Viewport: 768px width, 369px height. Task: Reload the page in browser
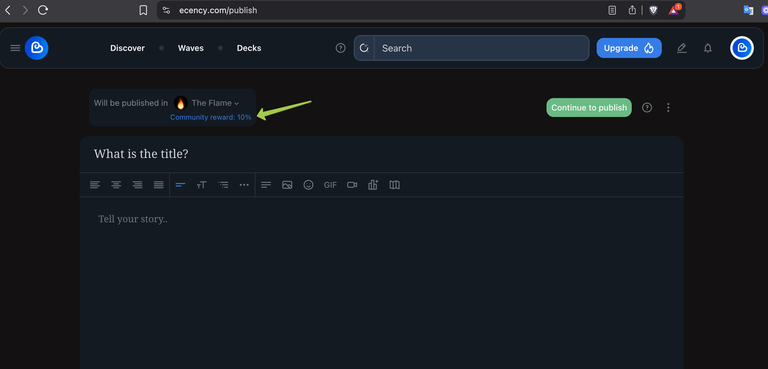click(43, 10)
